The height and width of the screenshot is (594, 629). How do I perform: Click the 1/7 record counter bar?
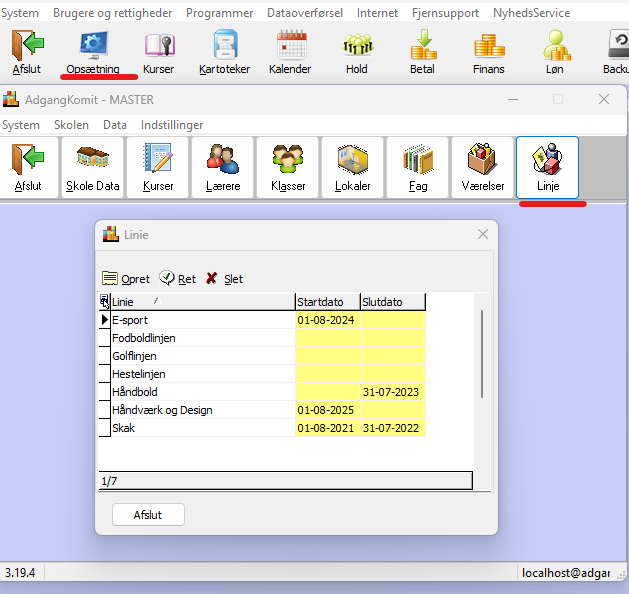pos(285,480)
